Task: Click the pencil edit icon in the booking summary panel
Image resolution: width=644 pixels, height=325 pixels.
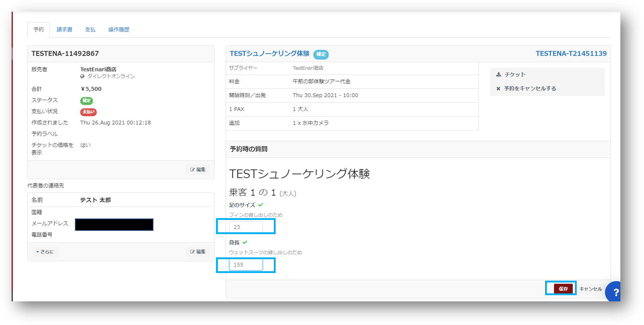Action: coord(192,170)
